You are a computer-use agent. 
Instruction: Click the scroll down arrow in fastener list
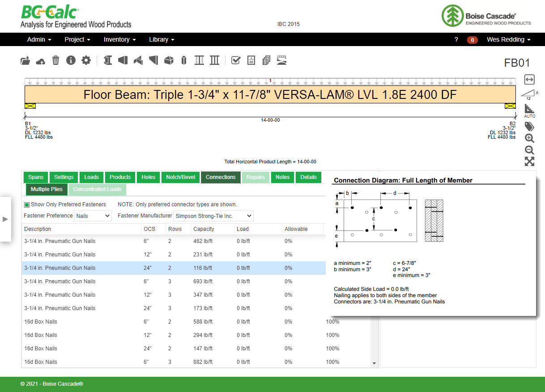(375, 363)
